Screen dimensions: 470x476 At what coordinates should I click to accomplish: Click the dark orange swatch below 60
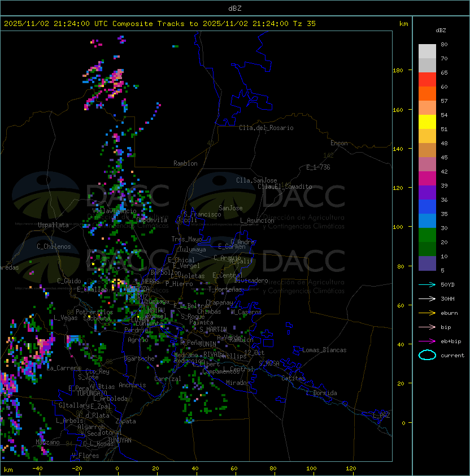[x=427, y=94]
